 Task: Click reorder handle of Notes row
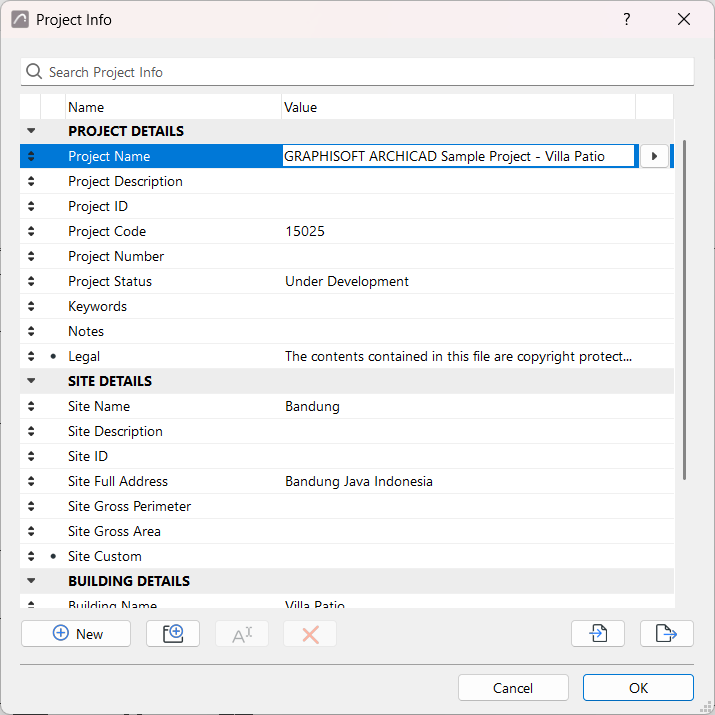[x=31, y=331]
